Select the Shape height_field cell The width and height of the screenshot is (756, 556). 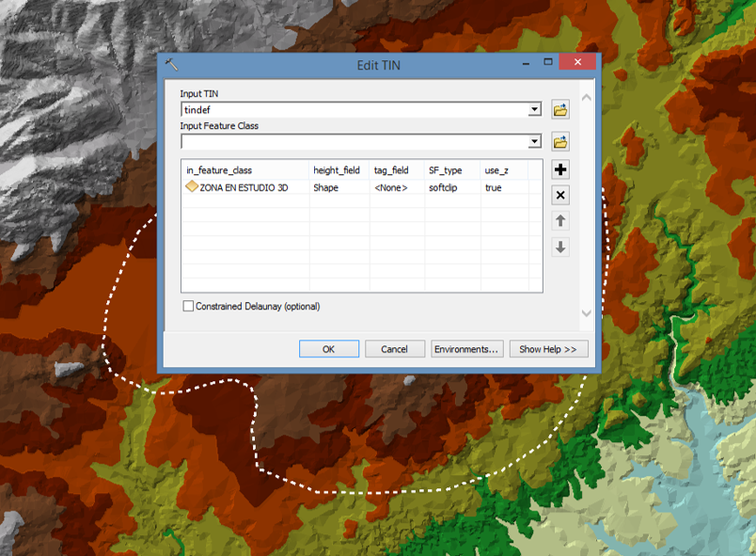(x=325, y=187)
